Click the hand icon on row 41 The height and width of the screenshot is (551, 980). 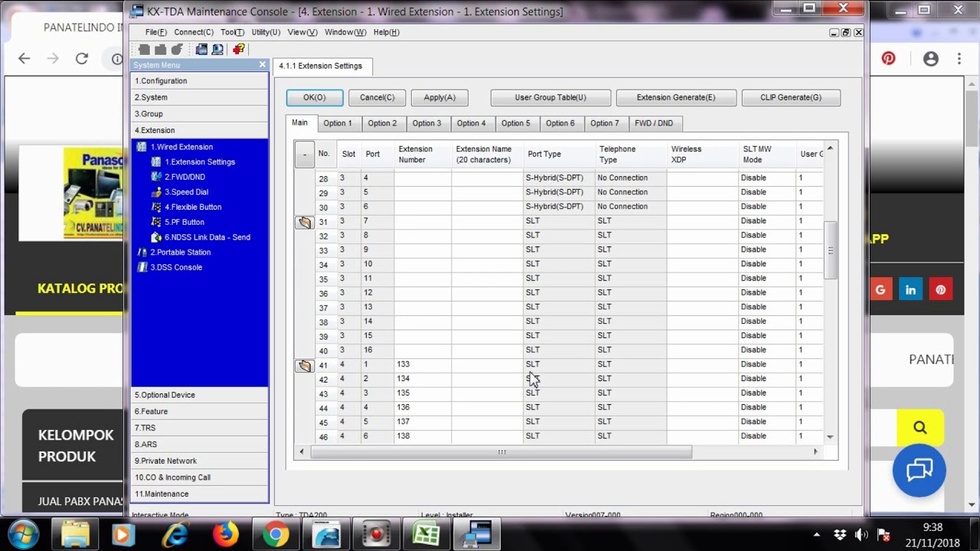click(x=305, y=366)
